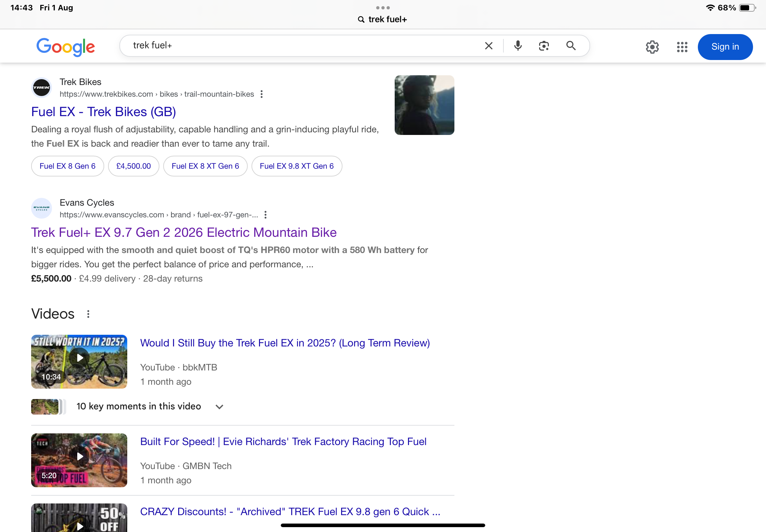Open the Google apps grid

point(682,47)
